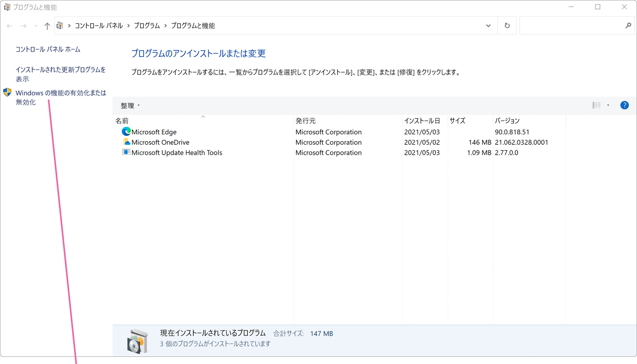Click 現在インストールされているプログラム text

tap(213, 333)
